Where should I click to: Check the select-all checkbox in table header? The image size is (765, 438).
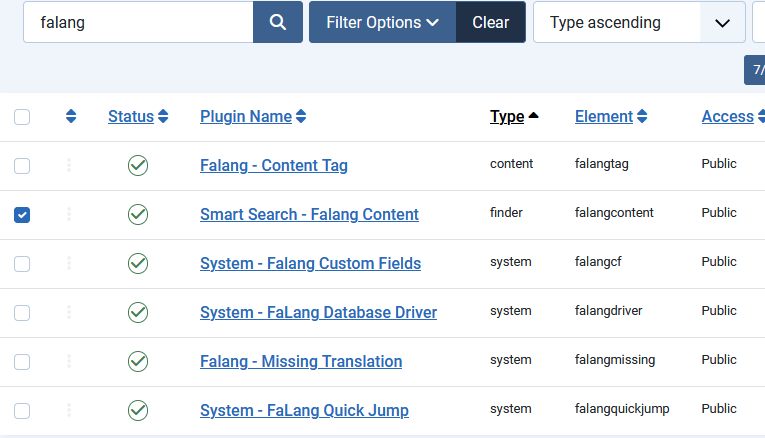pyautogui.click(x=22, y=117)
